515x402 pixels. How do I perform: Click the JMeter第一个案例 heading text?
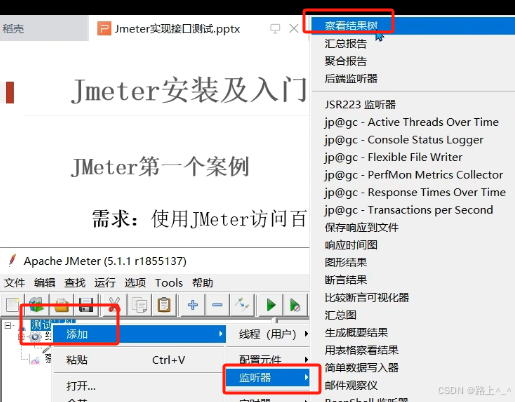click(160, 167)
